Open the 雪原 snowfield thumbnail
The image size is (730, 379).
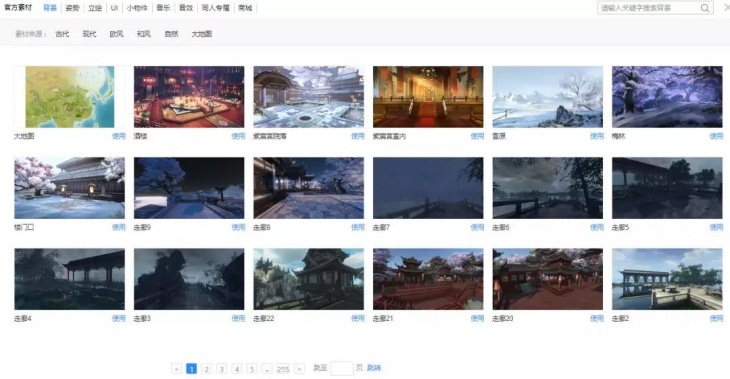tap(548, 97)
